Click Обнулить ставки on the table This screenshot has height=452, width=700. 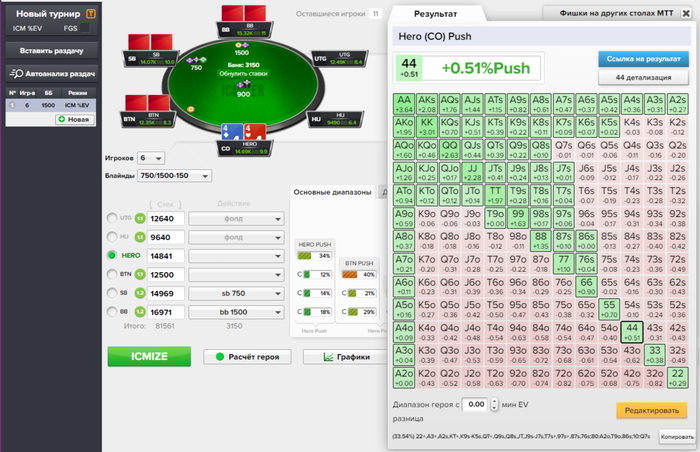click(x=243, y=74)
